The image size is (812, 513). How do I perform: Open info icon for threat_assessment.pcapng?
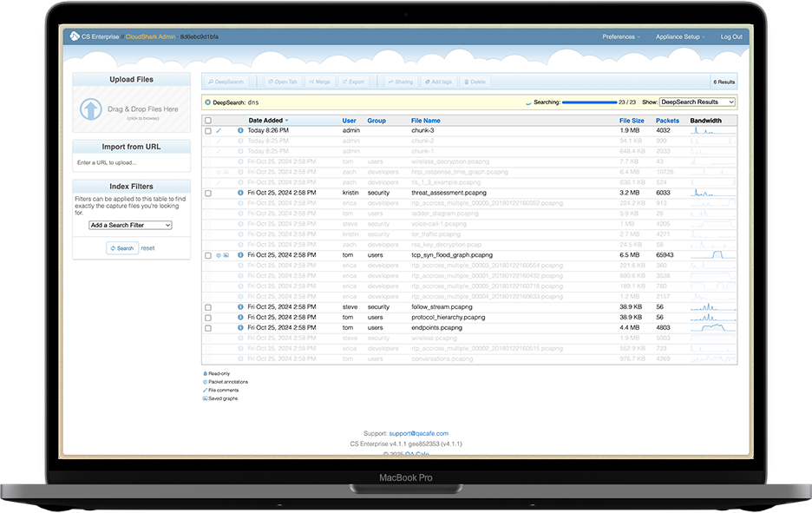click(240, 193)
